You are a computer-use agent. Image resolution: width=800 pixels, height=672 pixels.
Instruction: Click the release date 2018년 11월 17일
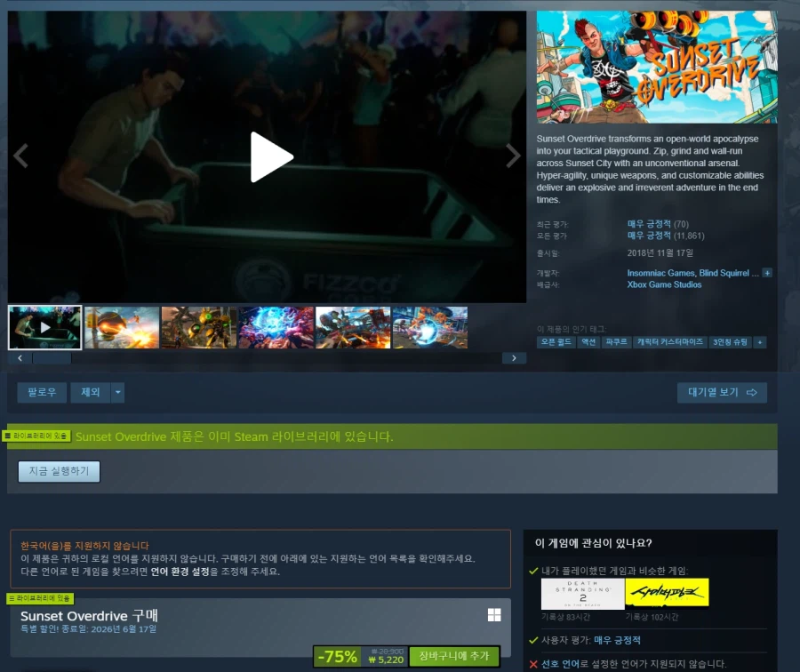point(660,253)
